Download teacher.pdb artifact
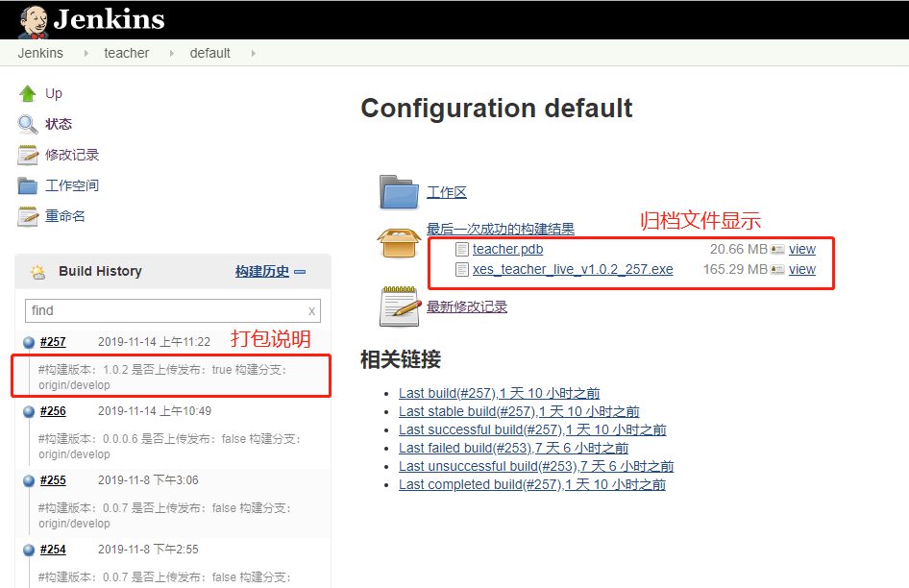The image size is (909, 588). click(508, 250)
